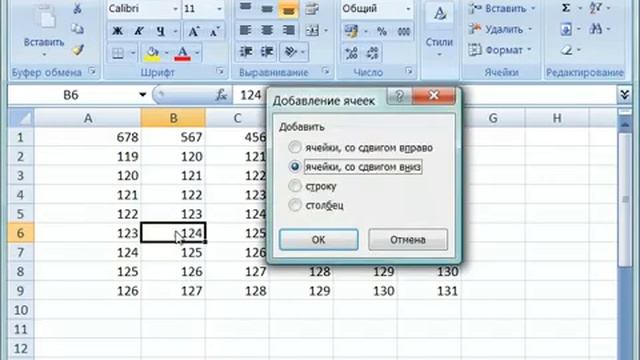Click the text orientation icon
The image size is (640, 360).
tap(290, 52)
